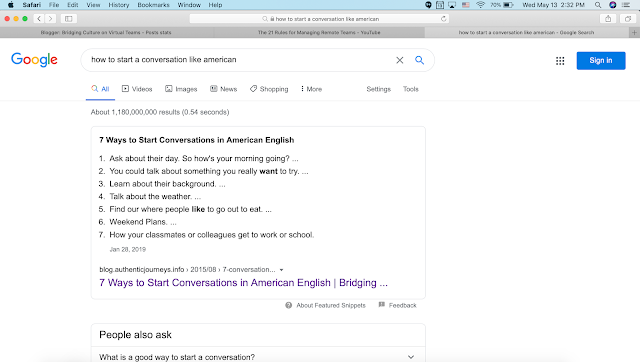Send Feedback on featured snippet
The width and height of the screenshot is (640, 362).
click(398, 305)
